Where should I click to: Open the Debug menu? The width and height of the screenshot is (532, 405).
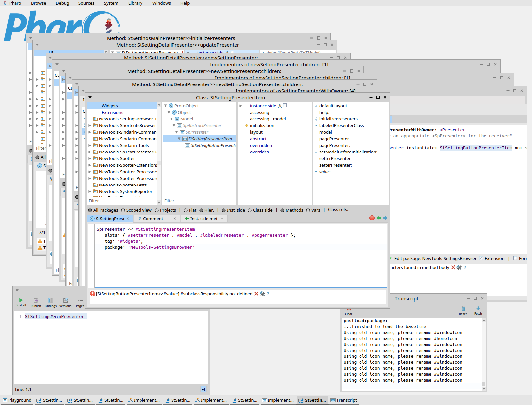pyautogui.click(x=62, y=3)
